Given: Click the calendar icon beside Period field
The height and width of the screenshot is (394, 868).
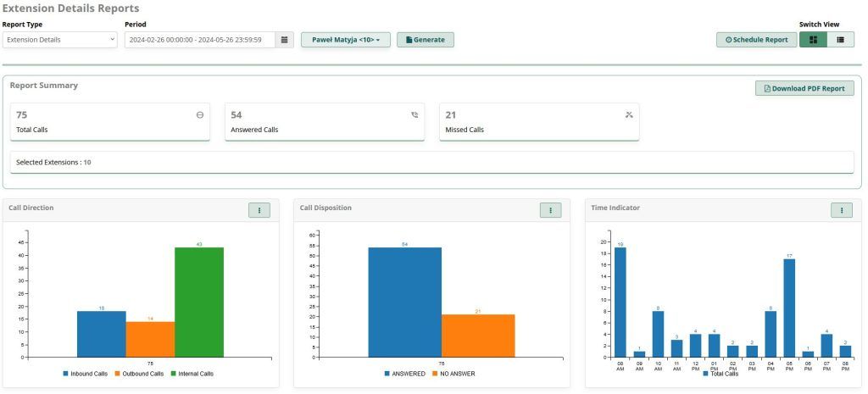Looking at the screenshot, I should coord(285,40).
